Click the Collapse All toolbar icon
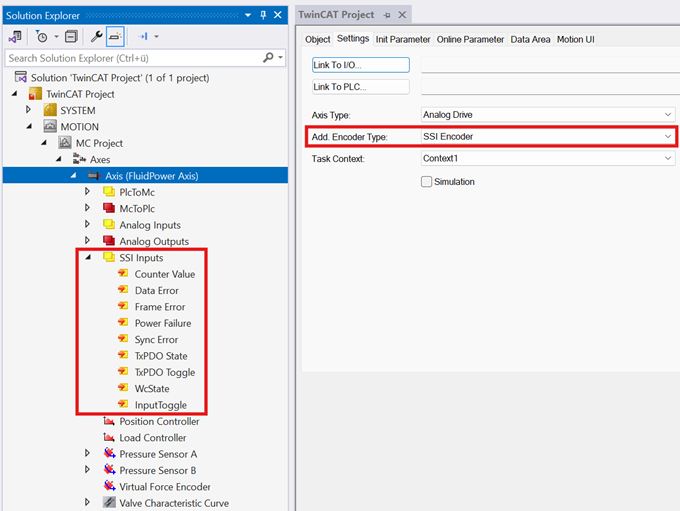 (71, 37)
